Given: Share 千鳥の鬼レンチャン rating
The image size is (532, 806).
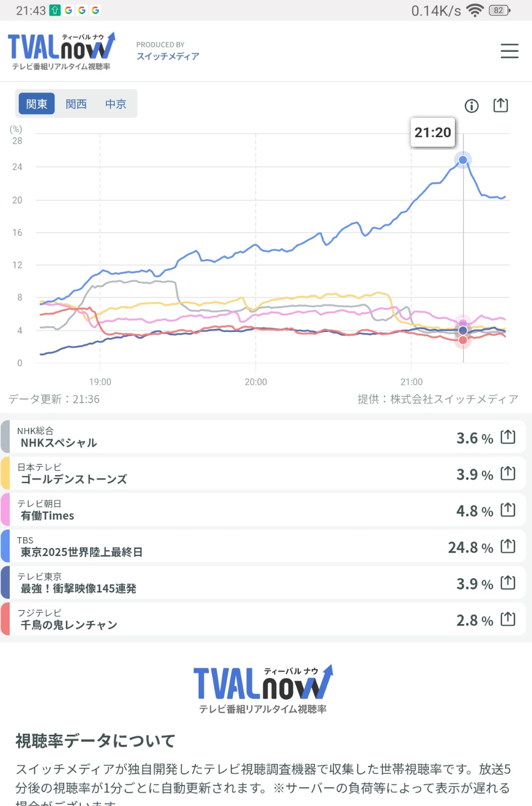Looking at the screenshot, I should (x=508, y=619).
